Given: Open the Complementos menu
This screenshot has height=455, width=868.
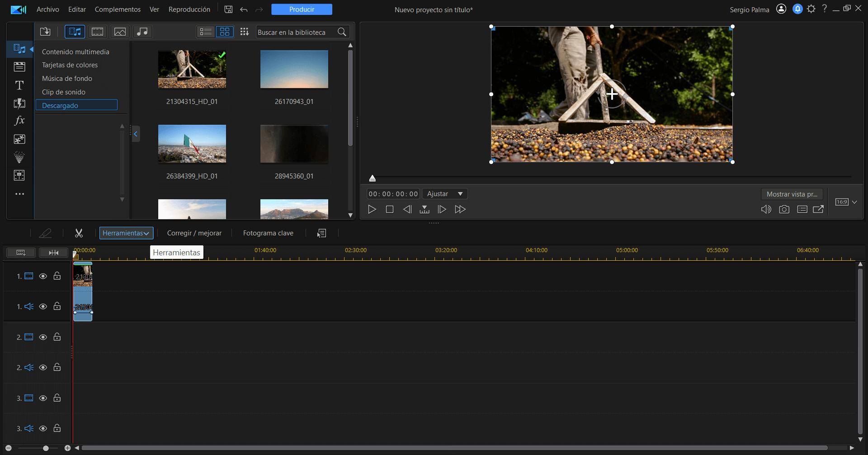Looking at the screenshot, I should (x=118, y=9).
